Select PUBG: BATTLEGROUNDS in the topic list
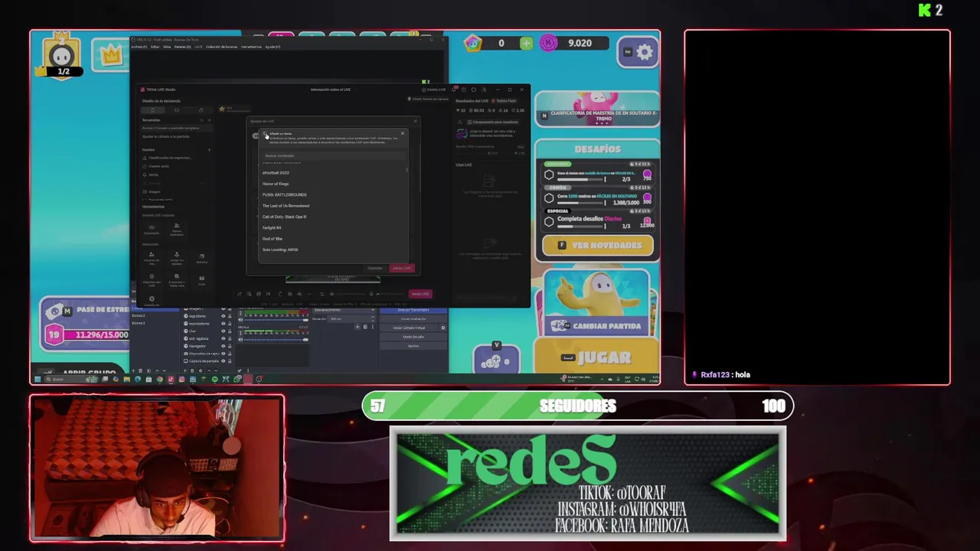This screenshot has width=980, height=551. 284,194
